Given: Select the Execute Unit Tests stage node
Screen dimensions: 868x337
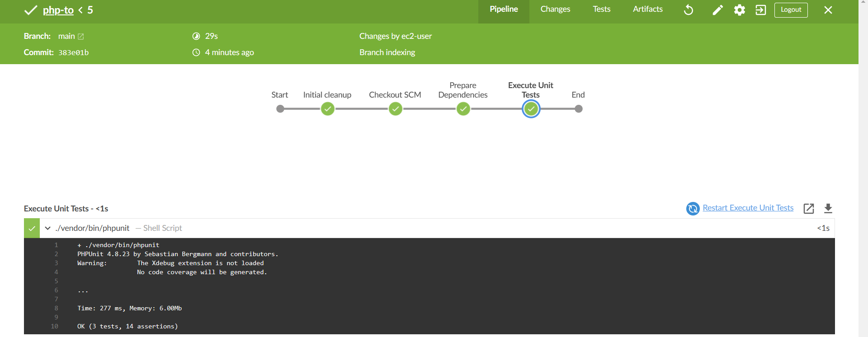Looking at the screenshot, I should click(531, 109).
